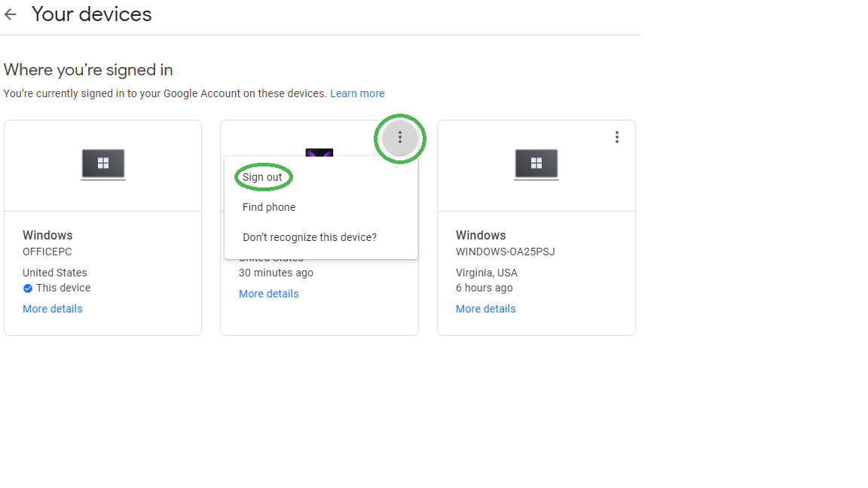The width and height of the screenshot is (868, 488).
Task: Click the WINDOWS-OA25PSJ laptop icon
Action: coord(536,164)
